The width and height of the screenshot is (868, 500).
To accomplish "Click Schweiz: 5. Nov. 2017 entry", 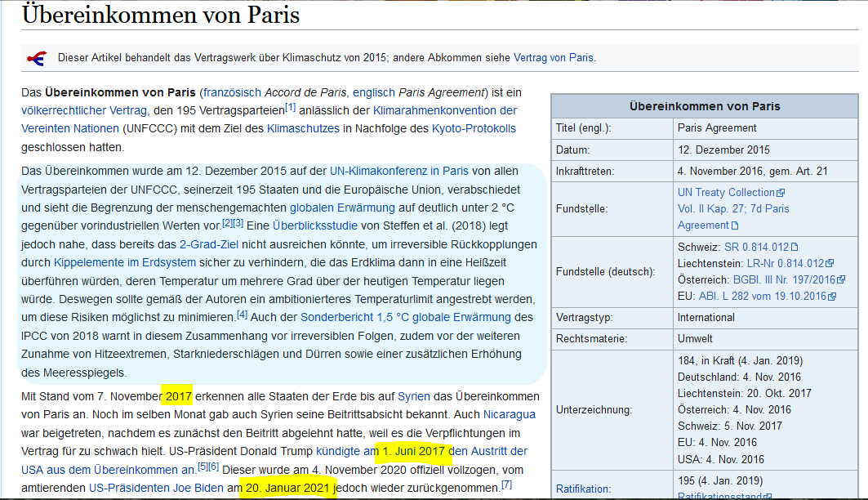I will coord(730,426).
